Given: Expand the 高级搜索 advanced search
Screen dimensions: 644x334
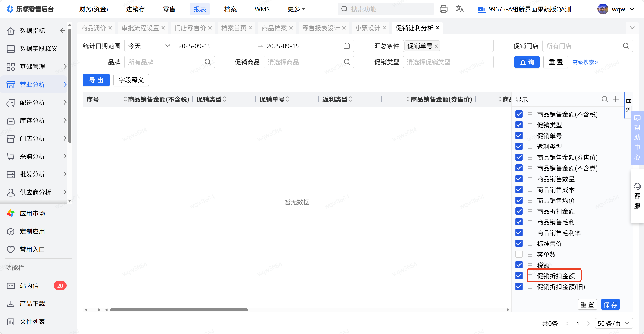Looking at the screenshot, I should click(x=585, y=62).
